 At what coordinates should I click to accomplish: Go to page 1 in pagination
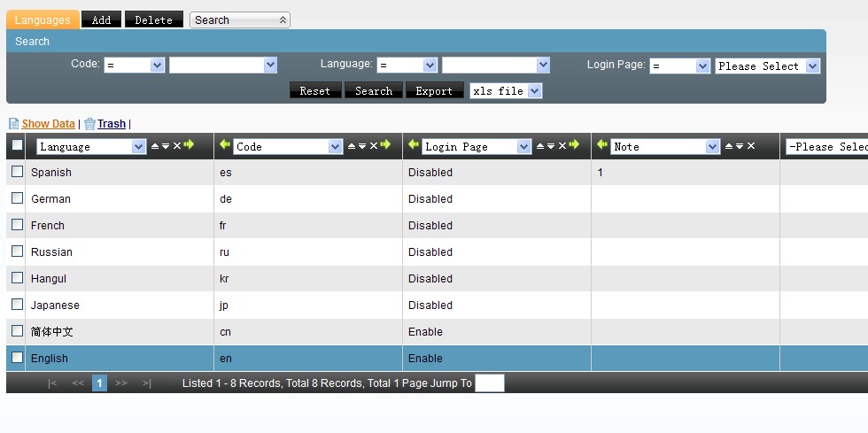100,383
